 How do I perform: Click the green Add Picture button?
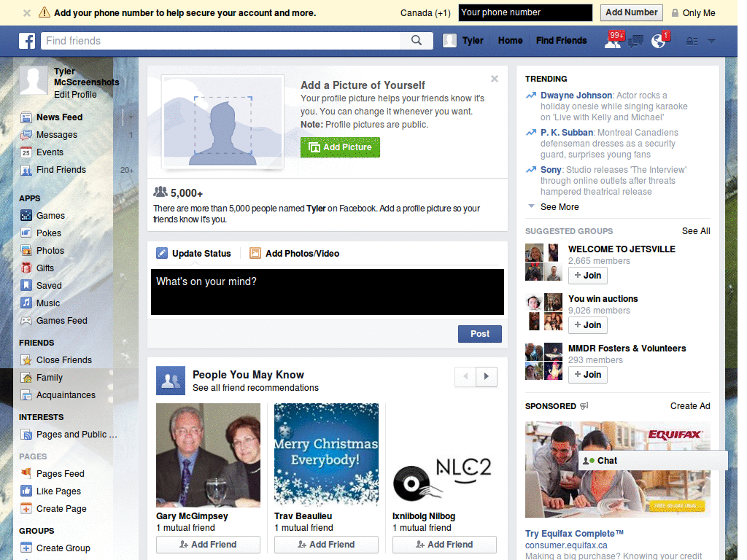click(340, 147)
